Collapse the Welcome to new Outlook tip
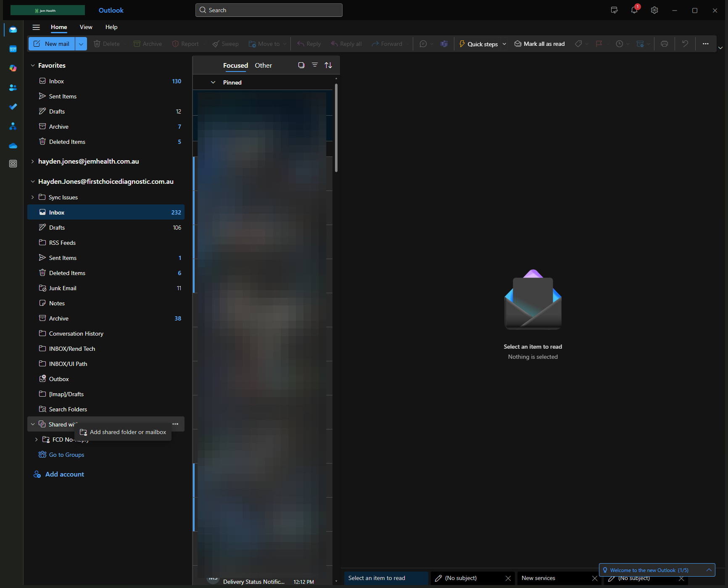The height and width of the screenshot is (588, 728). click(x=709, y=570)
